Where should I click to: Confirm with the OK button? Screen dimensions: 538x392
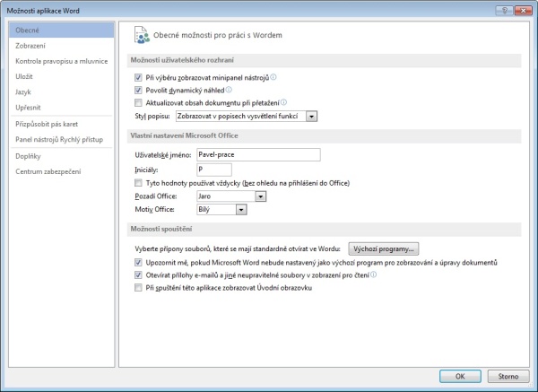[460, 376]
